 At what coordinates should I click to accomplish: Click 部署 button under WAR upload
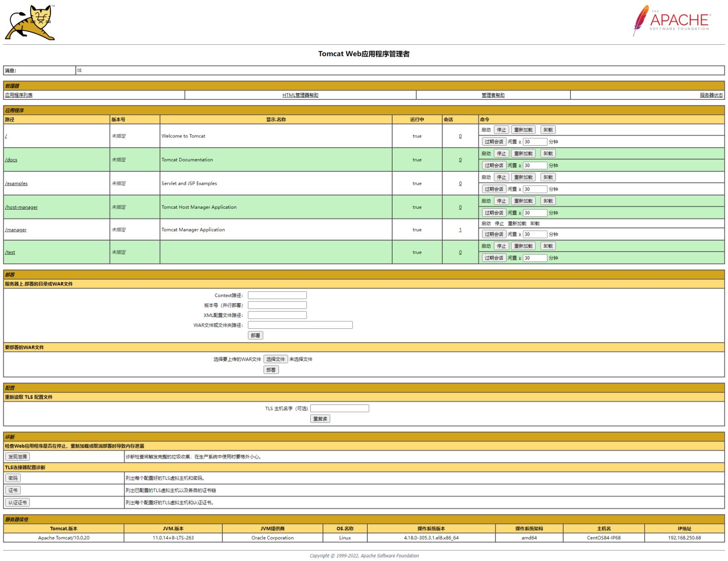[271, 369]
